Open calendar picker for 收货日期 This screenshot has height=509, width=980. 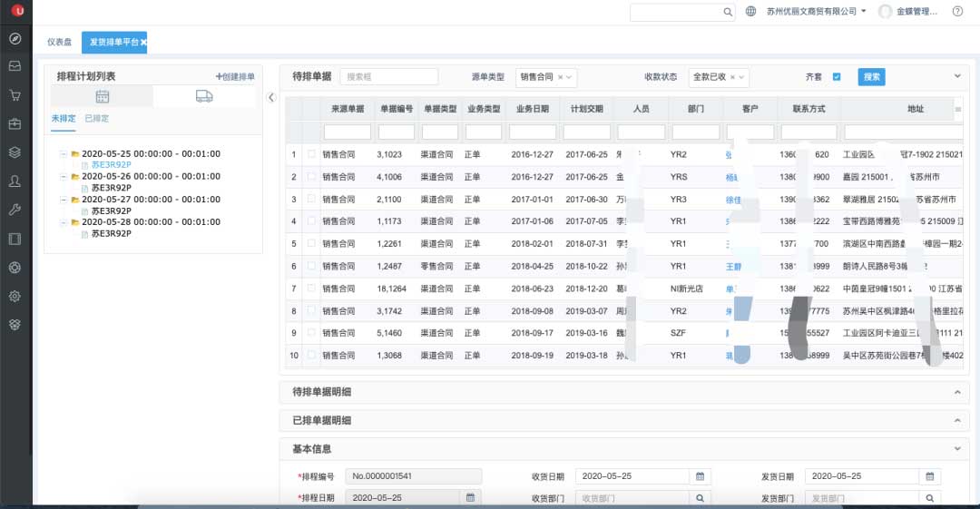pos(700,476)
